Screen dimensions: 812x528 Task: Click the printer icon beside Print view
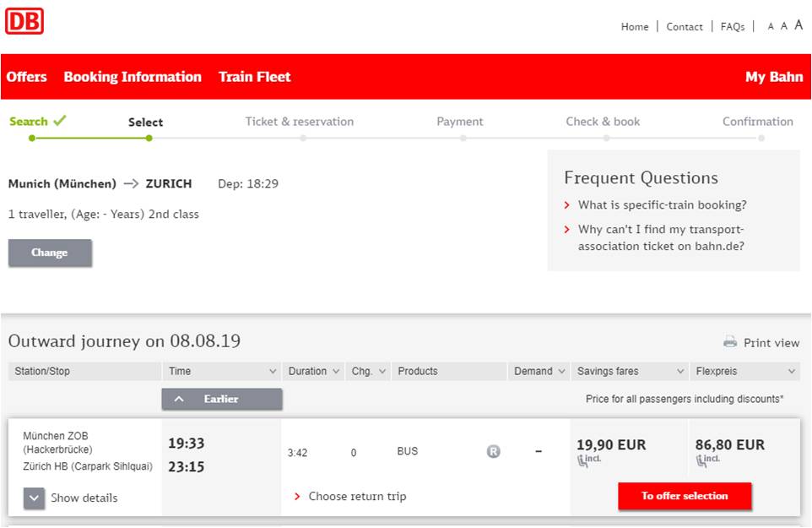pos(730,342)
